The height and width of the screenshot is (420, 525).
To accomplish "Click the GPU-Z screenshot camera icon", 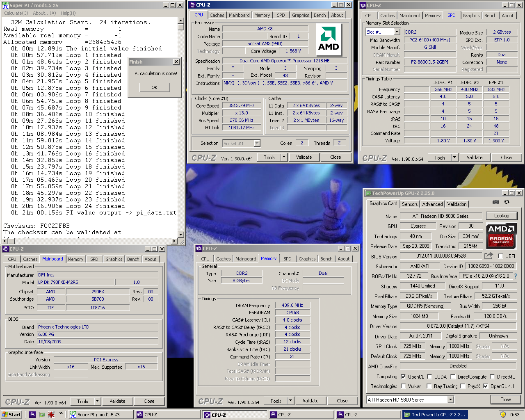I will point(496,202).
